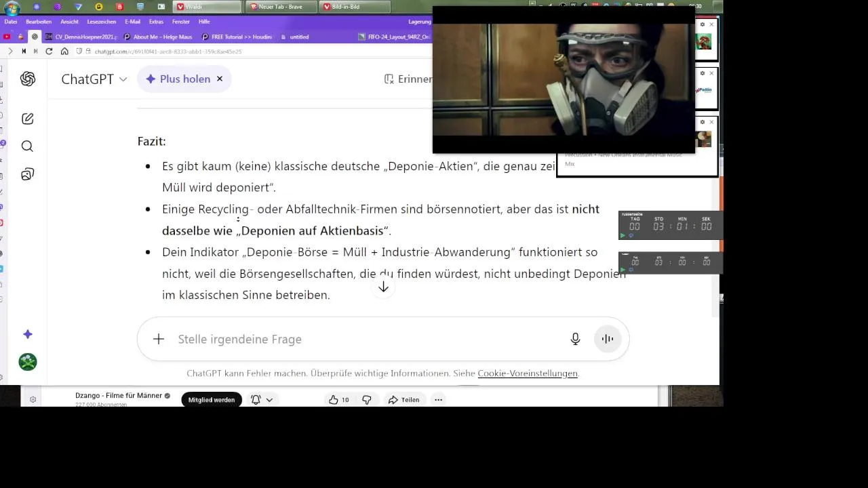Click the rewind-to-start navigation icon
This screenshot has width=868, height=488.
click(24, 52)
